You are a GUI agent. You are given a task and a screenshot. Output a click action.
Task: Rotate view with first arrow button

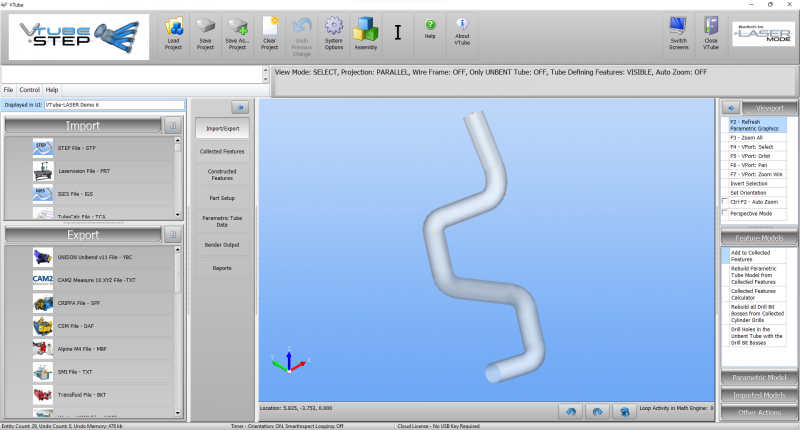tap(571, 411)
